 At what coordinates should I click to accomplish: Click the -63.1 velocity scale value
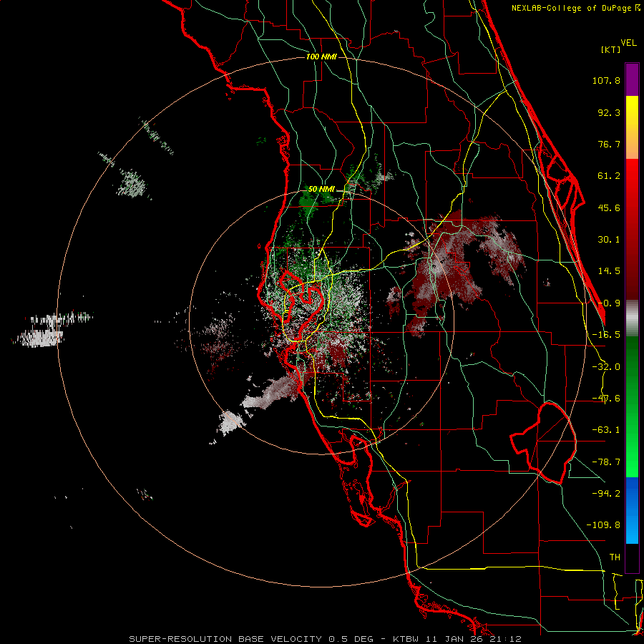tap(606, 430)
